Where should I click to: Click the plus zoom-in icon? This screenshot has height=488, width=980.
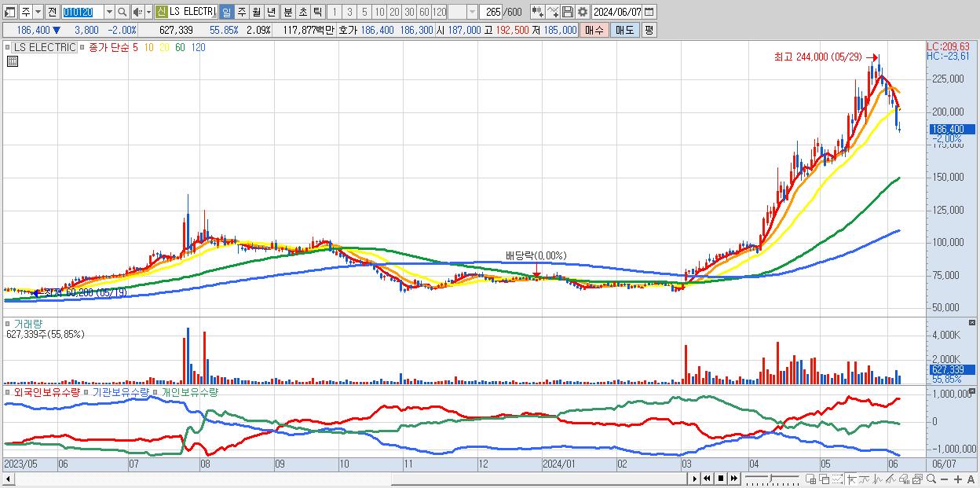pyautogui.click(x=958, y=479)
